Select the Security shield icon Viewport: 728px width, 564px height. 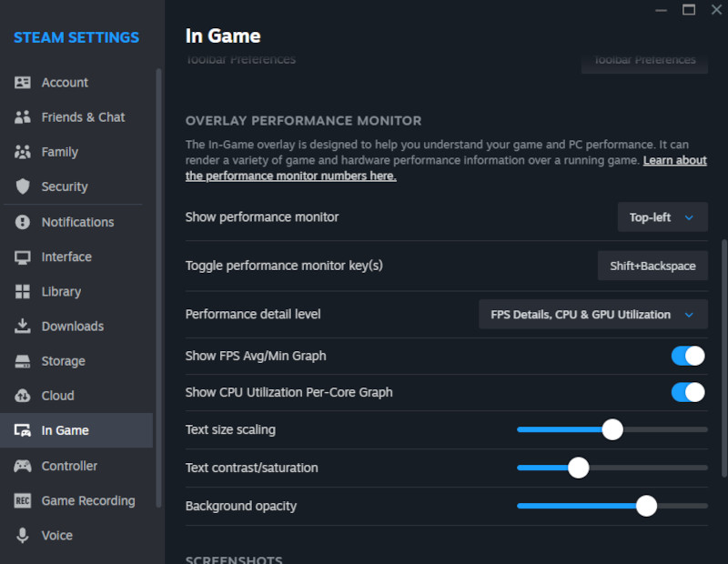point(23,186)
